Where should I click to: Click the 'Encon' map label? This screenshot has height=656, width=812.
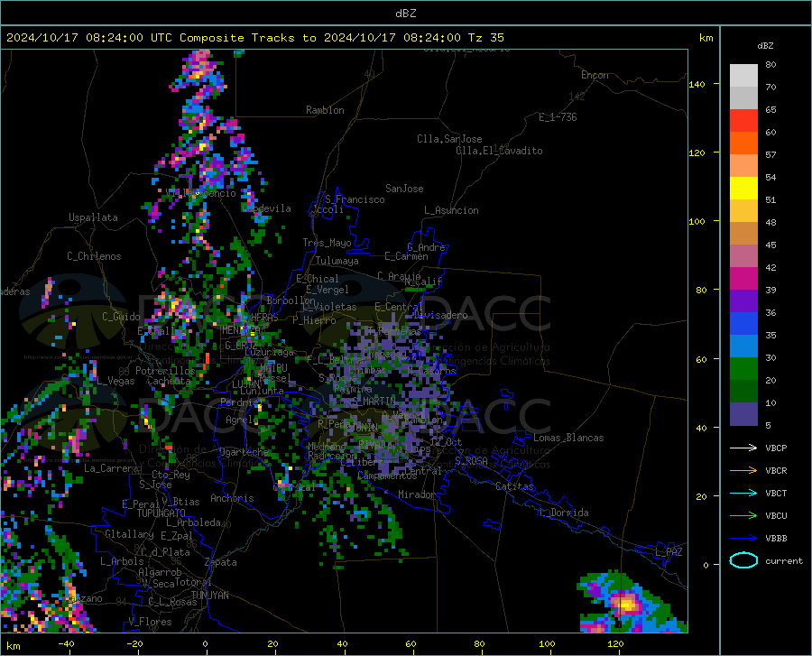coord(595,75)
